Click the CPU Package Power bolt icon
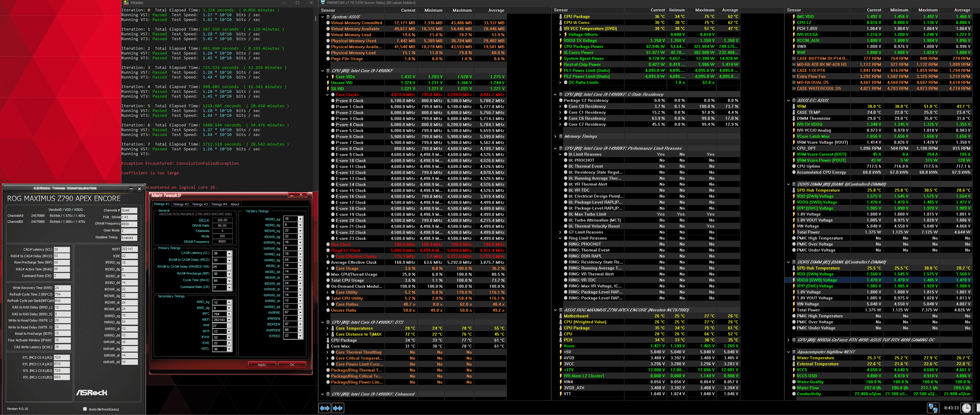The height and width of the screenshot is (415, 980). (561, 46)
